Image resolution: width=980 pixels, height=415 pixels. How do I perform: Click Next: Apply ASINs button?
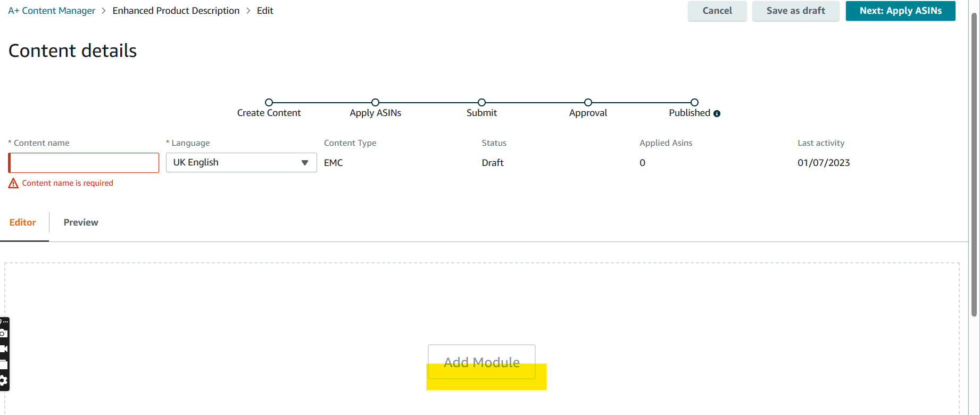click(900, 11)
